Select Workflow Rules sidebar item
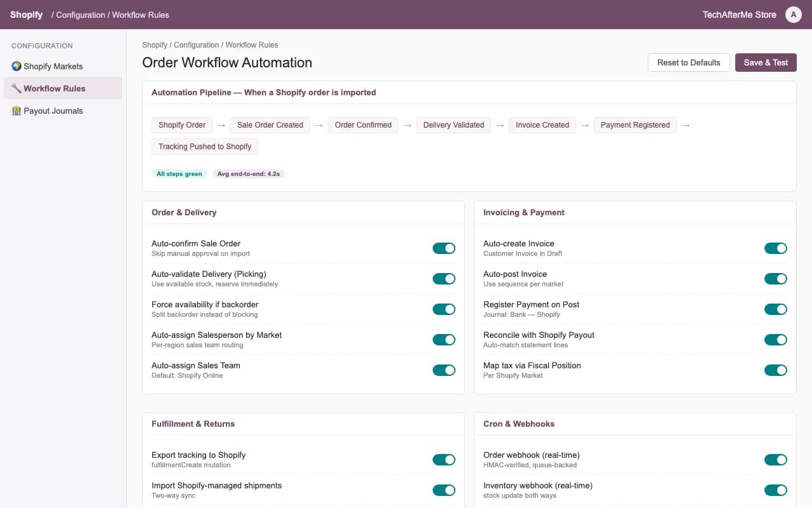Viewport: 812px width, 508px height. pos(63,88)
